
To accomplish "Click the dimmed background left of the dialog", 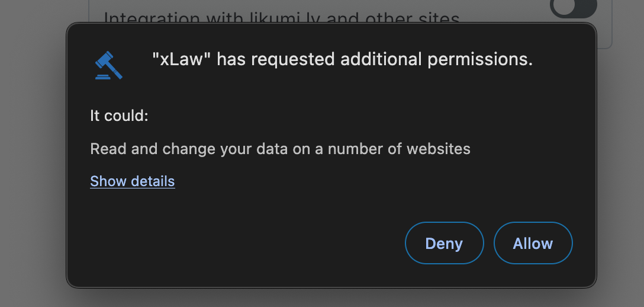I will (x=33, y=154).
